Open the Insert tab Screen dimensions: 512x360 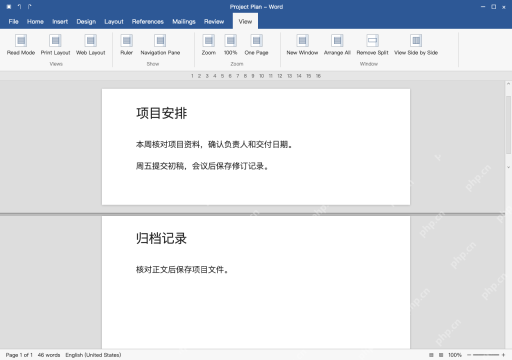[x=60, y=22]
